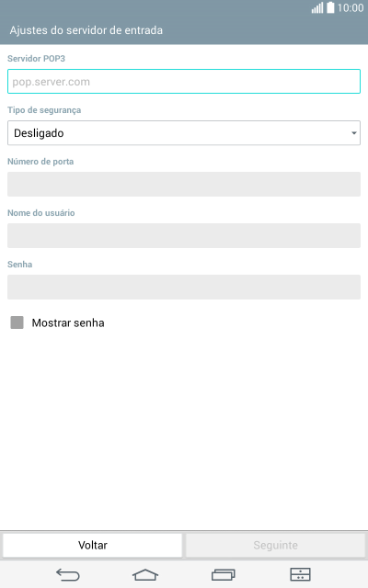Tap the battery status icon

pos(330,7)
